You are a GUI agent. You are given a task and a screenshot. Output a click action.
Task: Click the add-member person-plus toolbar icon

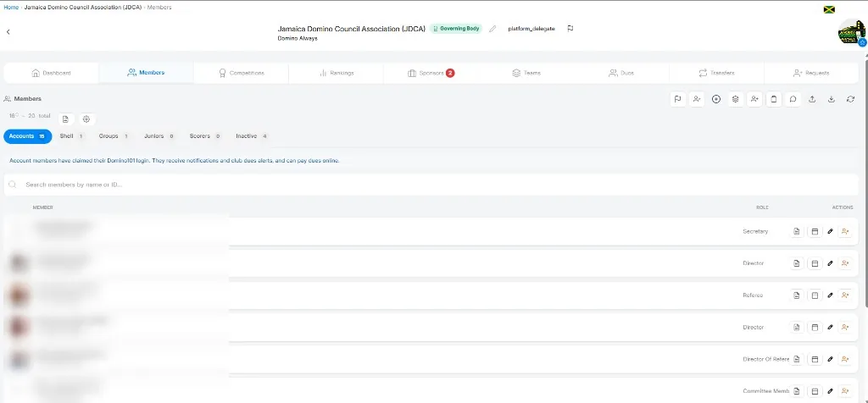coord(754,100)
